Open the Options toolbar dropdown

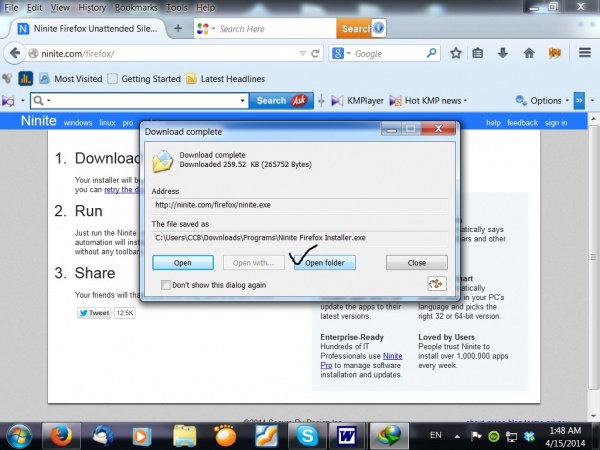(x=567, y=101)
